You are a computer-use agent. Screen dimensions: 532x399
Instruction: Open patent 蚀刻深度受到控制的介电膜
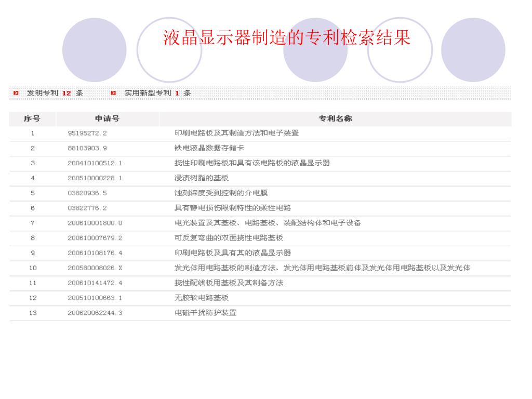coord(221,193)
